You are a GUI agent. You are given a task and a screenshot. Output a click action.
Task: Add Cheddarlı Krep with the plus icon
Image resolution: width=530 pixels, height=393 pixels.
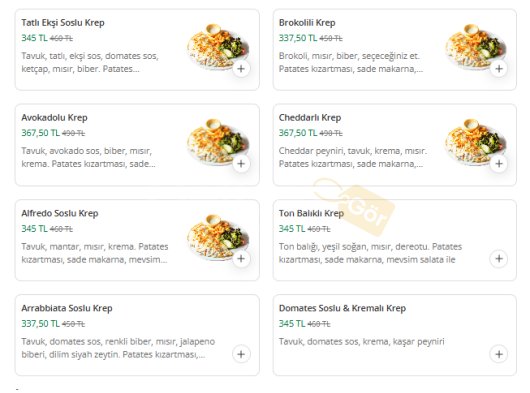(x=499, y=164)
